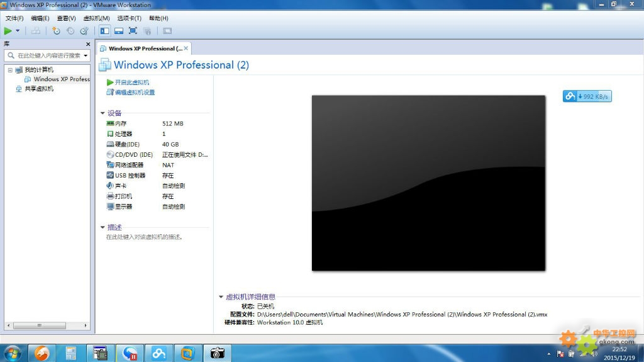This screenshot has width=644, height=362.
Task: Close the 库 library panel
Action: click(88, 44)
